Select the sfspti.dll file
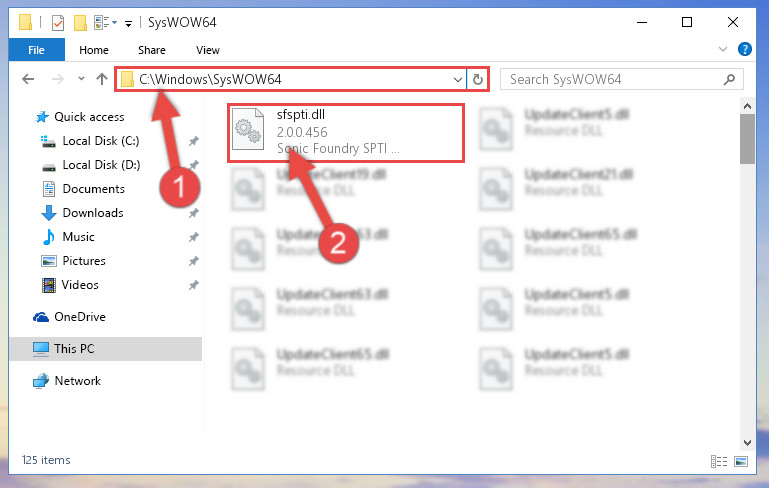Screen dimensions: 769x488 [346, 132]
